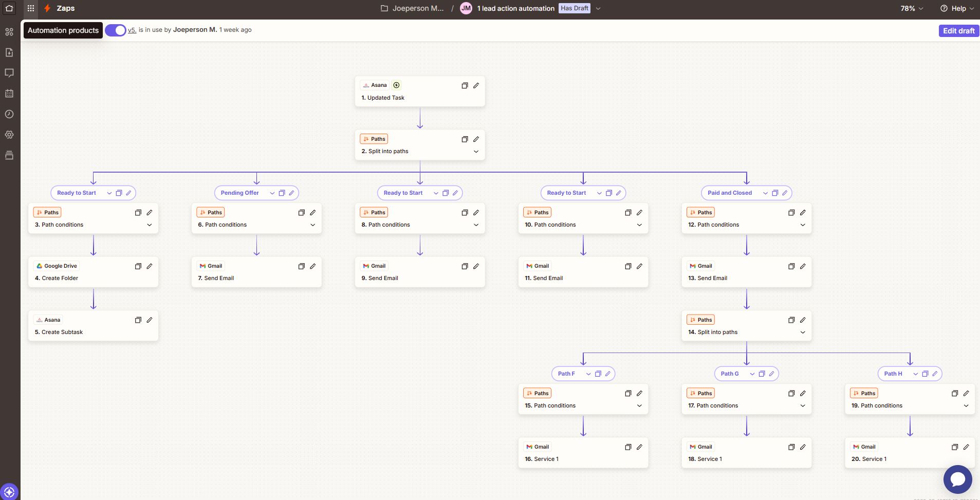Open the apps grid menu icon
The width and height of the screenshot is (980, 500).
(x=31, y=8)
